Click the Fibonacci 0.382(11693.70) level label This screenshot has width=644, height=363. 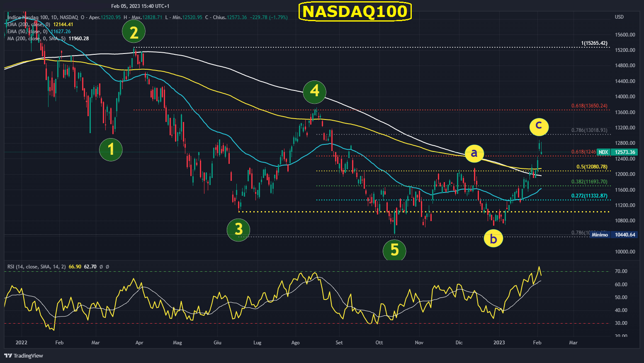pos(589,182)
